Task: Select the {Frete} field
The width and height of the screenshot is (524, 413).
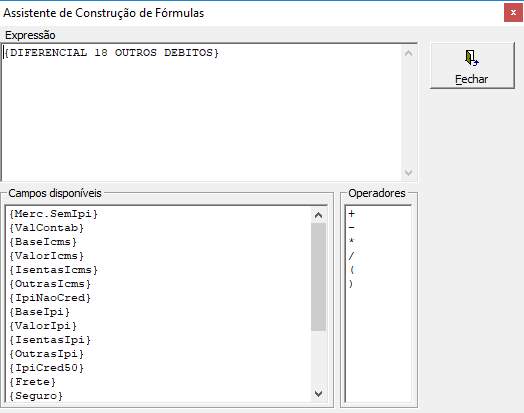Action: tap(32, 382)
